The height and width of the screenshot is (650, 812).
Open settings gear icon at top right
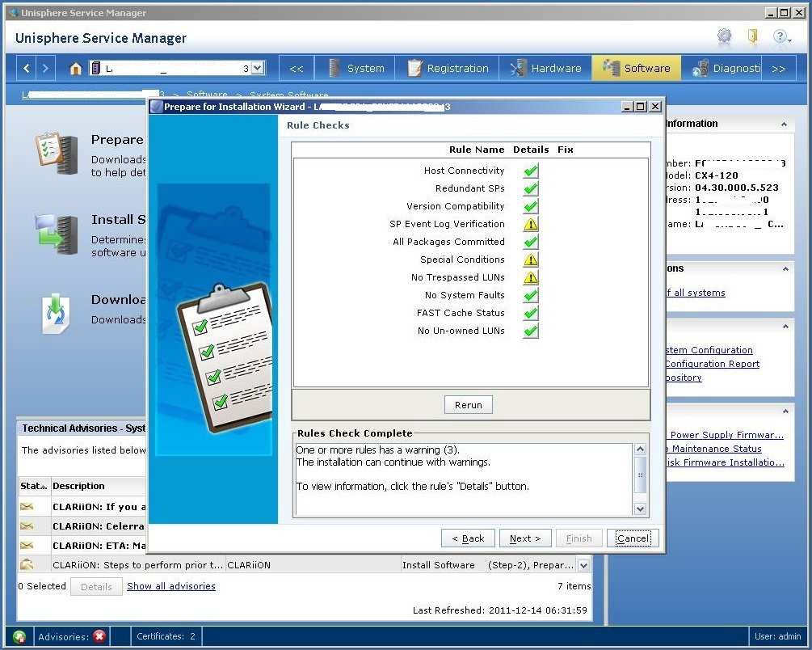(724, 36)
